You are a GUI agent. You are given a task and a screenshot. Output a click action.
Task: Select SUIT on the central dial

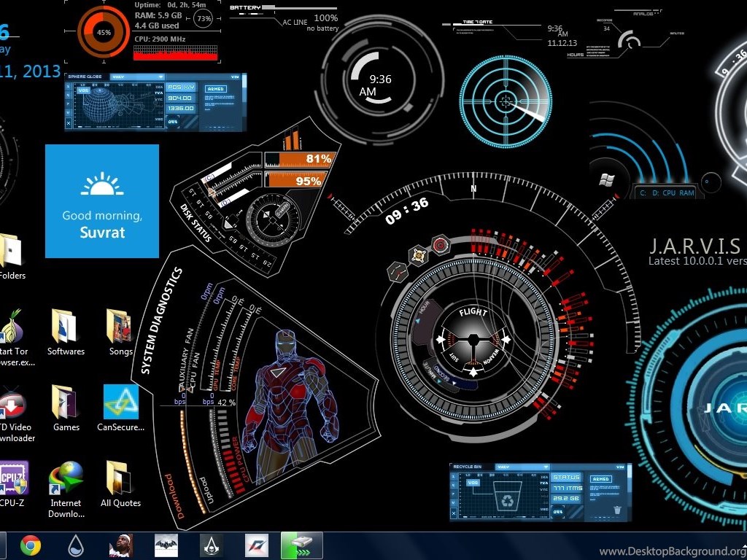click(x=454, y=356)
